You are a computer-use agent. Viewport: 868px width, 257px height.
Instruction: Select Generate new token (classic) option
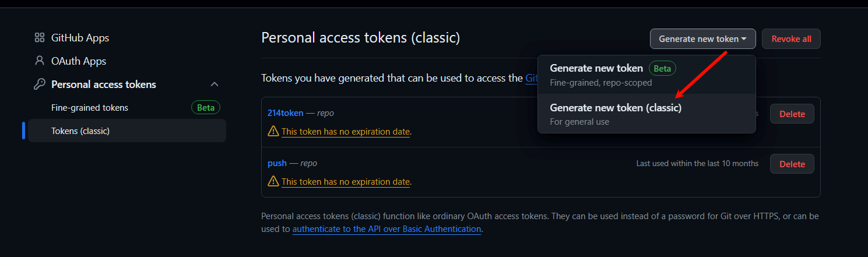pyautogui.click(x=646, y=114)
